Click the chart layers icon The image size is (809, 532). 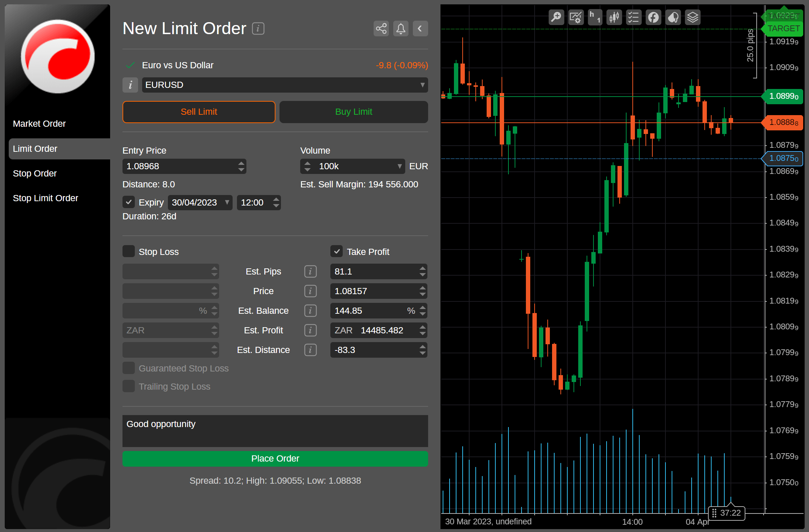693,17
